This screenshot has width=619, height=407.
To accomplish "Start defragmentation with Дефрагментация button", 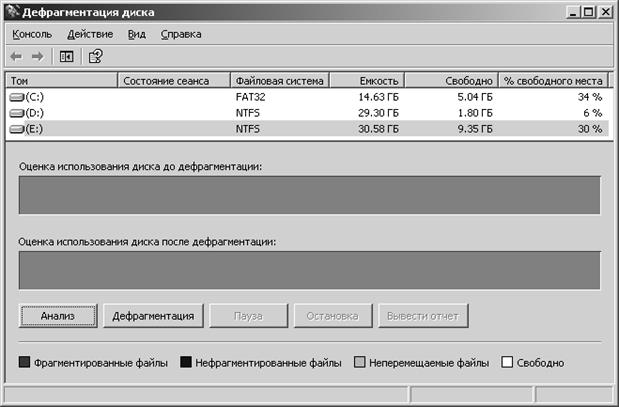I will 153,316.
